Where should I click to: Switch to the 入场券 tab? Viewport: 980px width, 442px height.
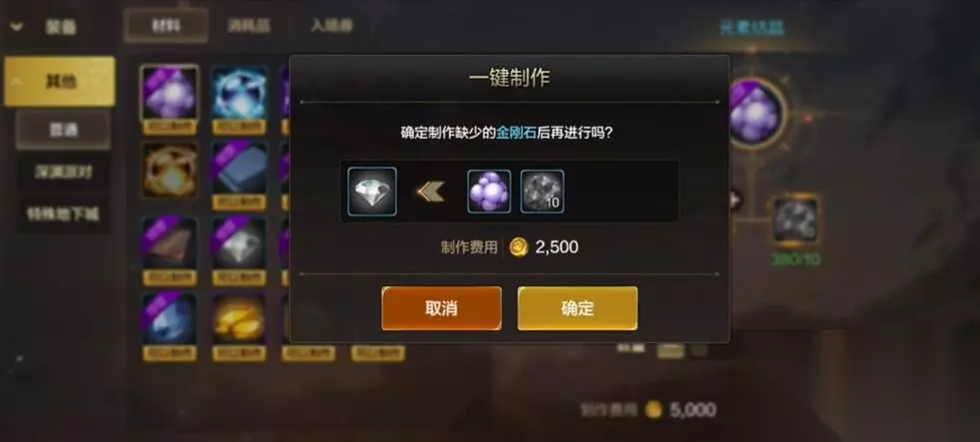[x=332, y=26]
